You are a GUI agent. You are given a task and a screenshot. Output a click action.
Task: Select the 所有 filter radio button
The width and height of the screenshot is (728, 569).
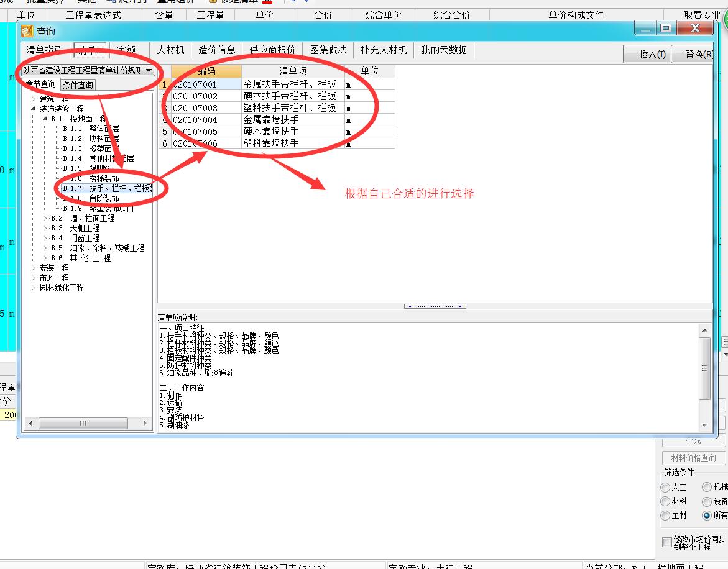pyautogui.click(x=707, y=515)
